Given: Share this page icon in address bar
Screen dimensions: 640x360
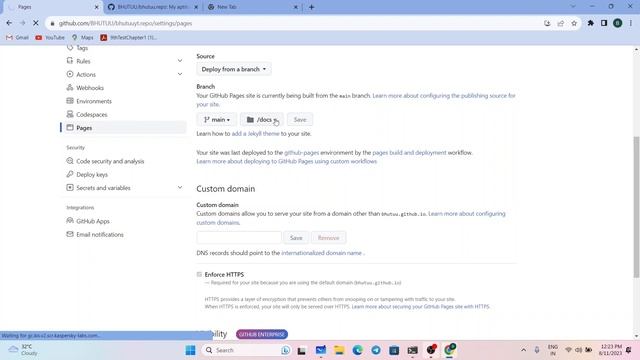Looking at the screenshot, I should click(x=560, y=23).
